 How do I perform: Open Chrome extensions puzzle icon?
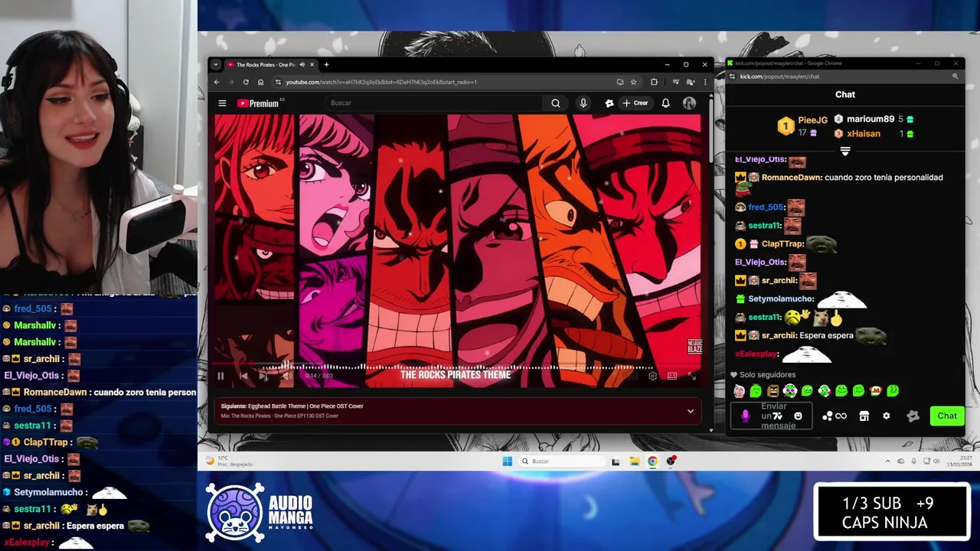point(654,82)
